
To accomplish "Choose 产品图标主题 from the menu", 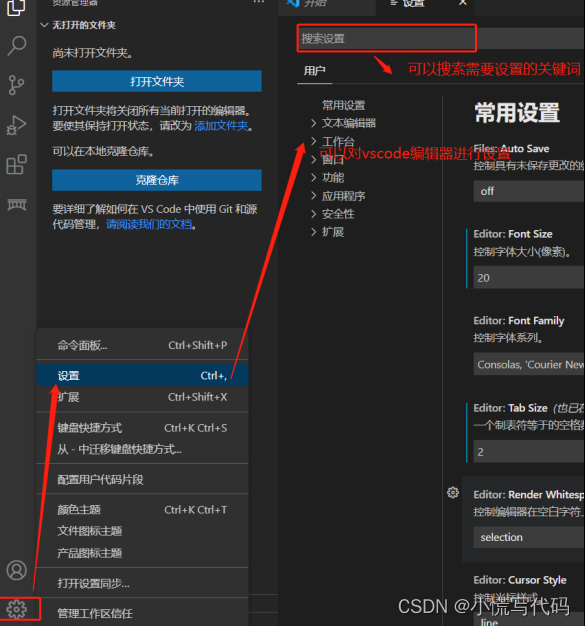I will tap(142, 553).
